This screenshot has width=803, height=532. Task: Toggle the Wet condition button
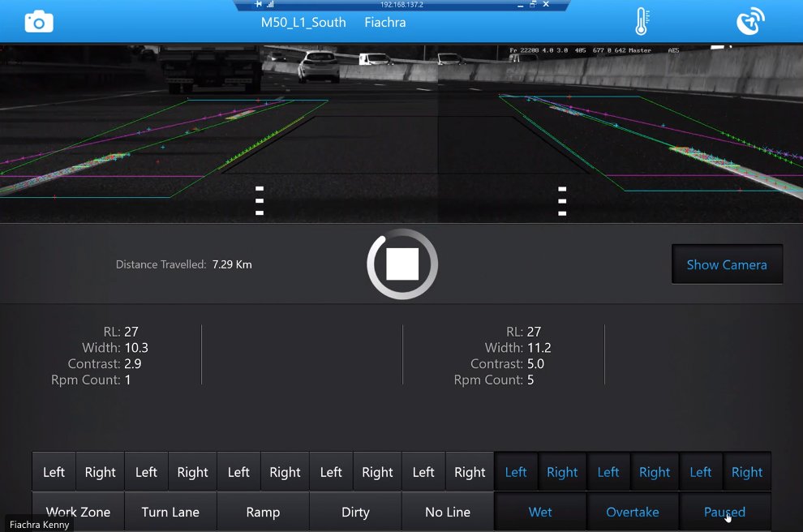click(540, 512)
